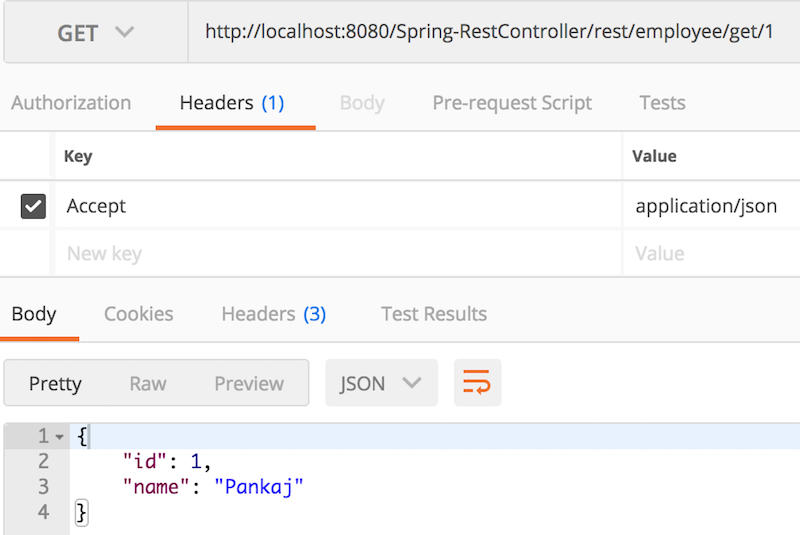View the Test Results tab
This screenshot has width=800, height=535.
point(434,314)
